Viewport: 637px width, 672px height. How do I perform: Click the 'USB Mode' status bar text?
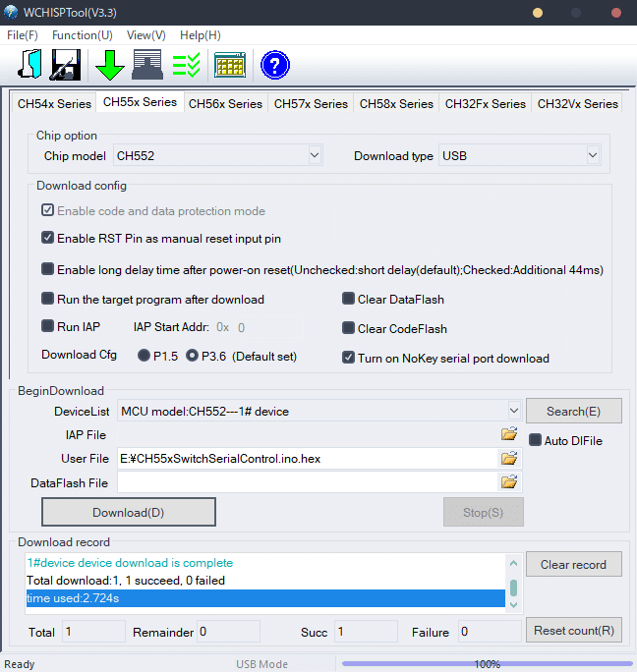coord(261,664)
